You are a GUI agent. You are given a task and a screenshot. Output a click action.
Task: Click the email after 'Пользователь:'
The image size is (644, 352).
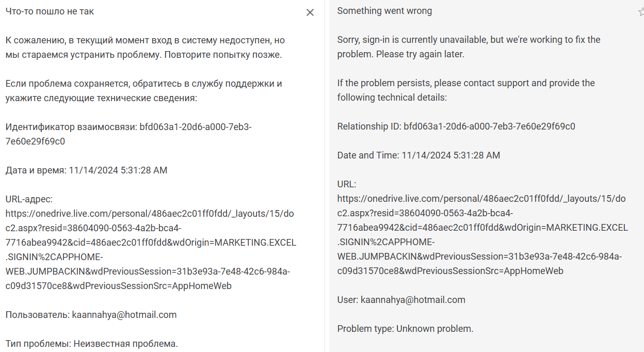pyautogui.click(x=124, y=315)
